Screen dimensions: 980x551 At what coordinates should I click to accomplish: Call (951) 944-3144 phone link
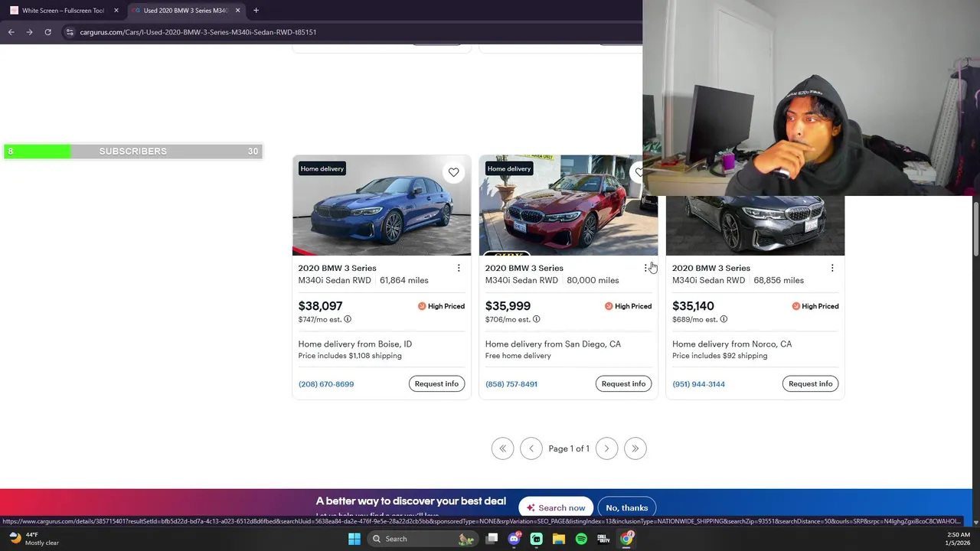coord(698,384)
